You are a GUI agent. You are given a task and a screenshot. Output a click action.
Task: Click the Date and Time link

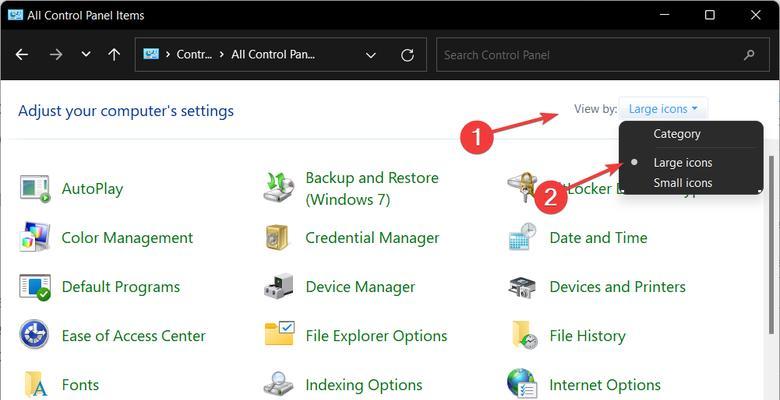598,238
